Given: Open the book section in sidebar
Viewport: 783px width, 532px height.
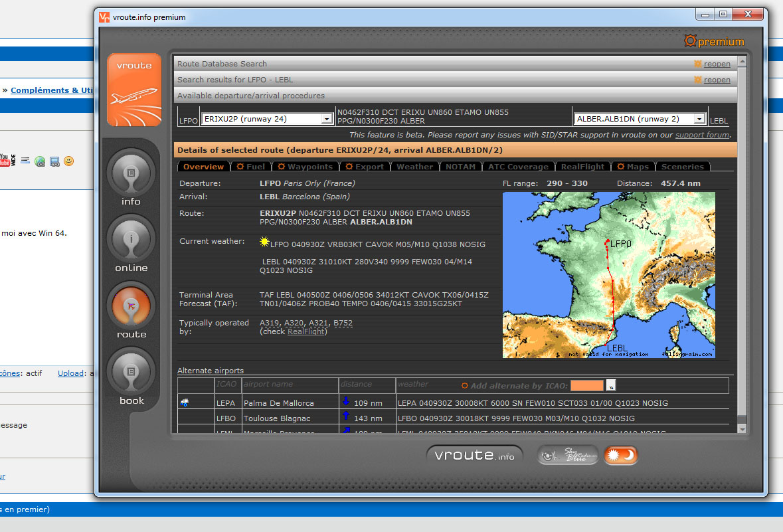Looking at the screenshot, I should click(x=131, y=377).
